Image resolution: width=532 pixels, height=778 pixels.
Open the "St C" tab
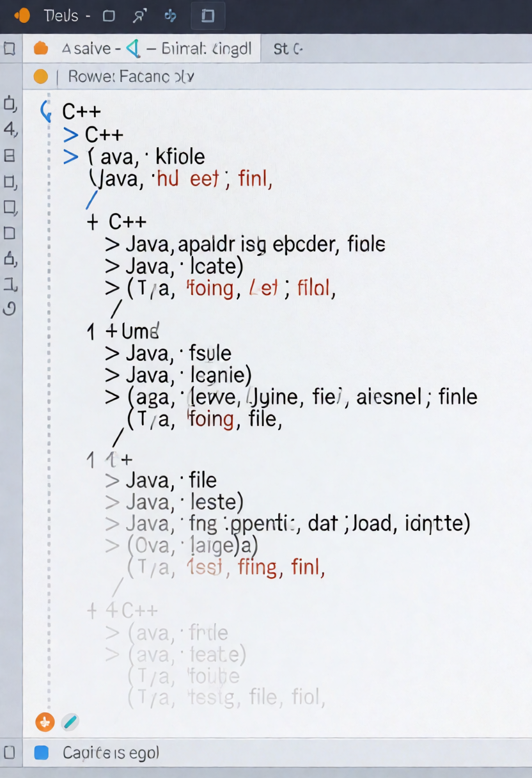(x=288, y=49)
